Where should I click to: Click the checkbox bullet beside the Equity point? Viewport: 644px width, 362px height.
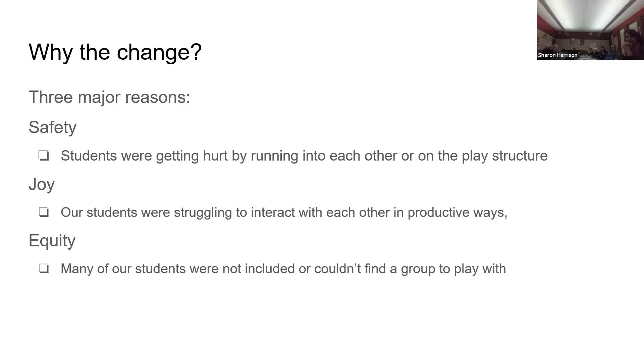(44, 269)
